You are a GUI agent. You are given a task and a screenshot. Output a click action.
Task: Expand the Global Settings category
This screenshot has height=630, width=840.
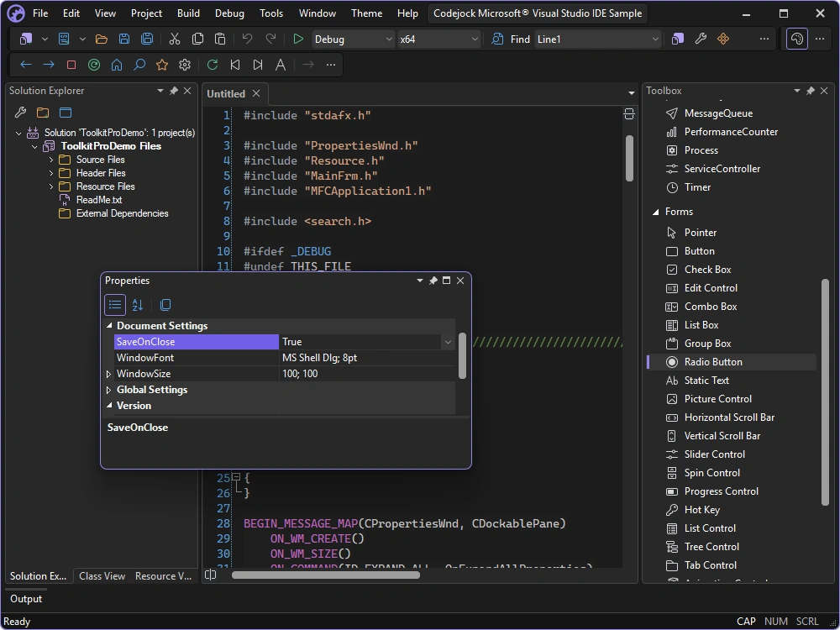pyautogui.click(x=108, y=390)
